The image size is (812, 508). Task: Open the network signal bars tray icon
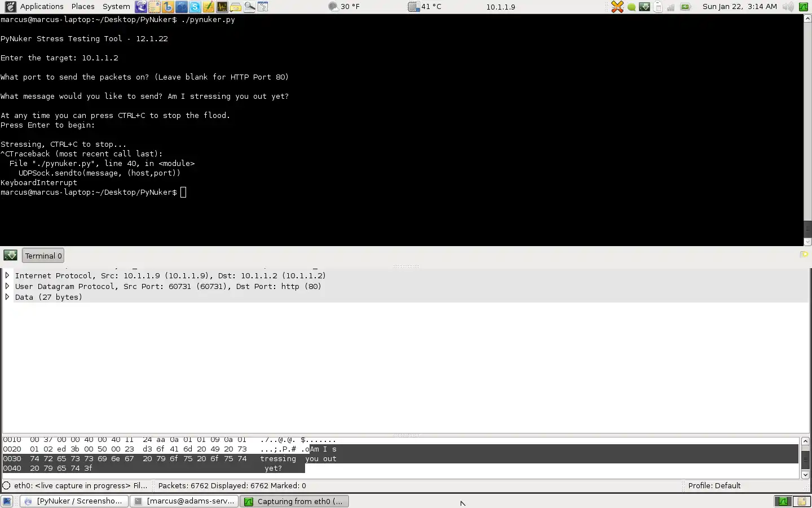pyautogui.click(x=671, y=7)
